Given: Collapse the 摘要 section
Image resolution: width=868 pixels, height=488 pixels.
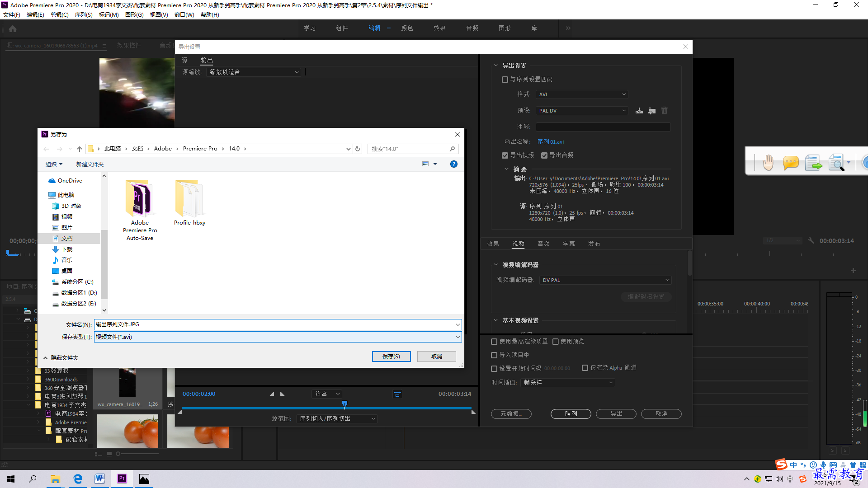Looking at the screenshot, I should tap(506, 169).
